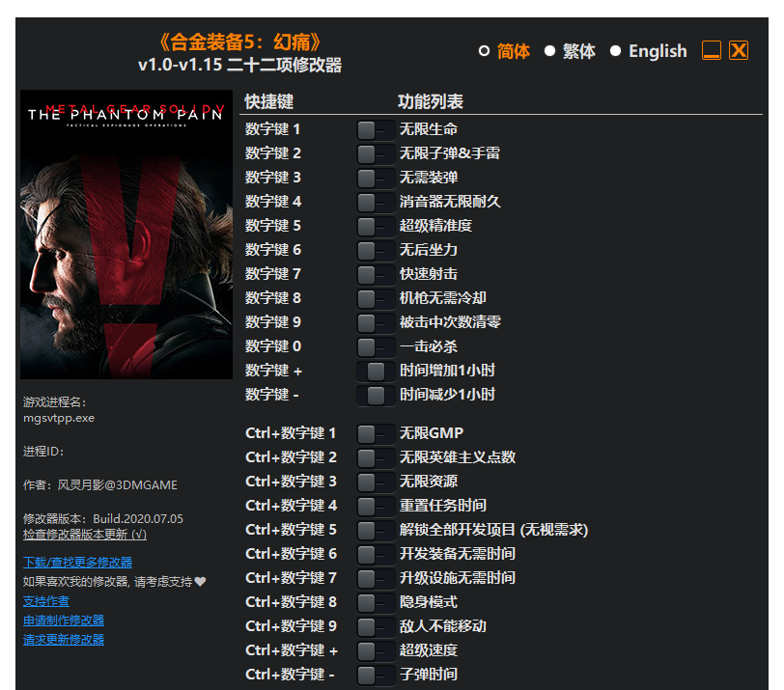784x690 pixels.
Task: Open 申请制作修改器 link
Action: [x=64, y=621]
